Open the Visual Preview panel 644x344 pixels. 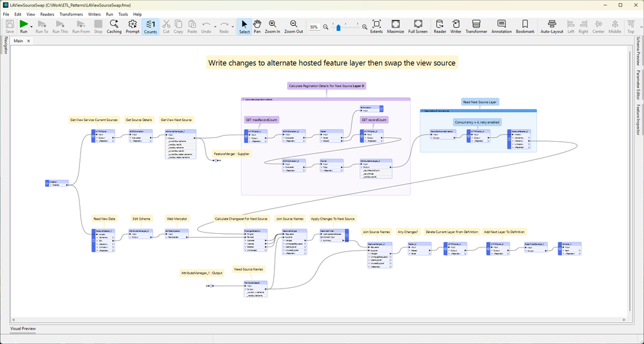click(x=23, y=329)
